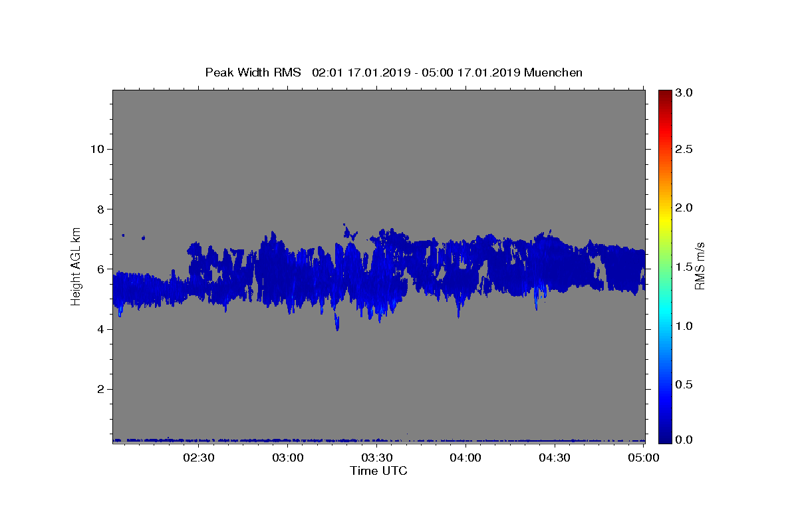Click the colorbar value 0.0
The height and width of the screenshot is (532, 798).
(x=685, y=440)
